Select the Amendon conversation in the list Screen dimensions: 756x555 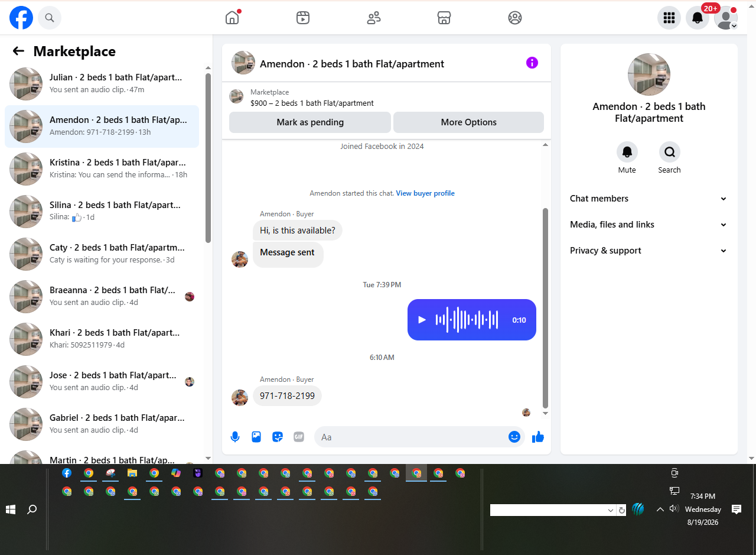click(x=102, y=126)
